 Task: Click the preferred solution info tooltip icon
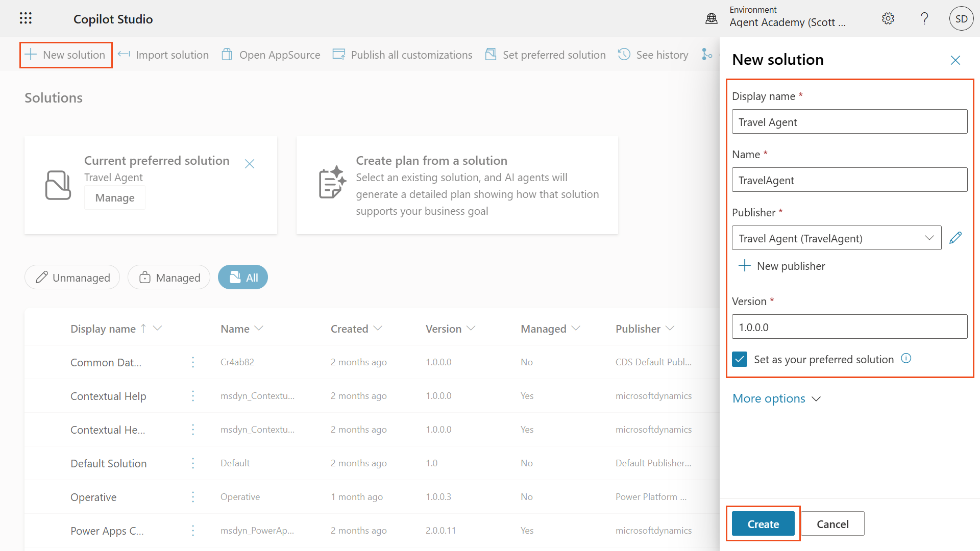[906, 359]
